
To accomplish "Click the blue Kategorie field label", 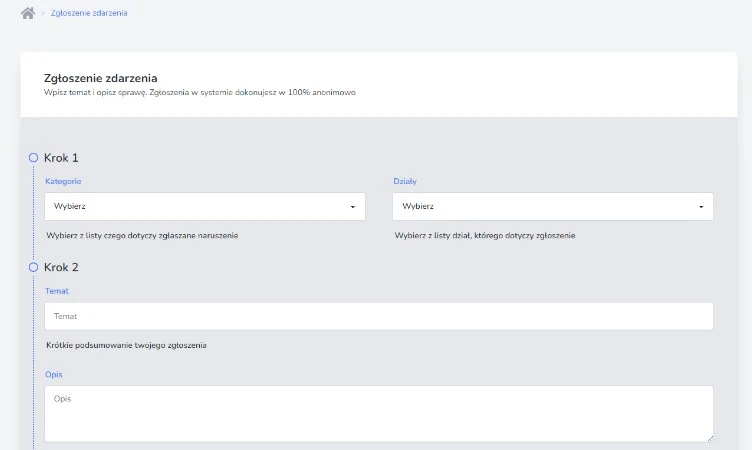I will tap(63, 181).
